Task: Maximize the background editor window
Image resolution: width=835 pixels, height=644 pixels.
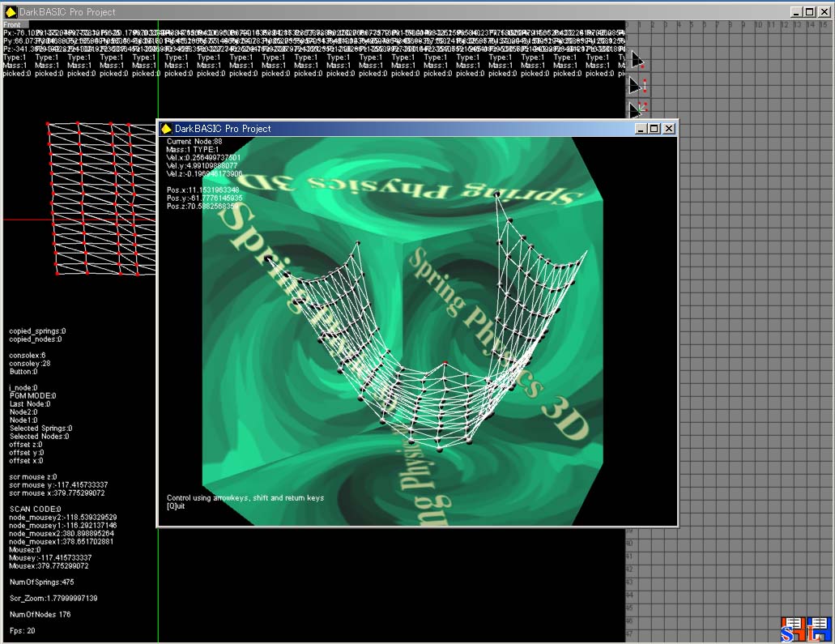Action: tap(811, 12)
